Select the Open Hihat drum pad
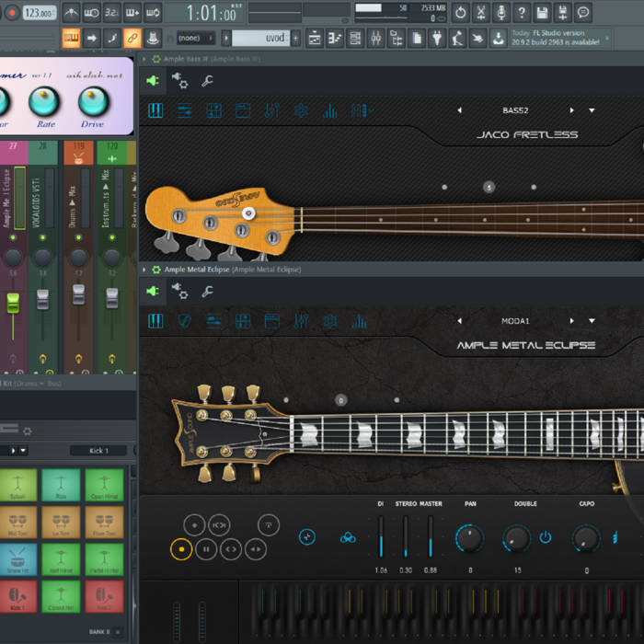This screenshot has height=644, width=644. [104, 485]
